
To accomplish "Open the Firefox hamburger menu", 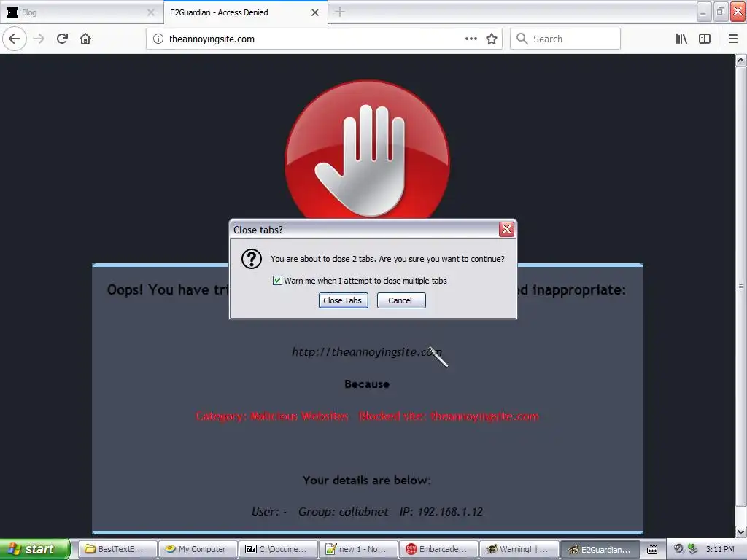I will click(733, 39).
